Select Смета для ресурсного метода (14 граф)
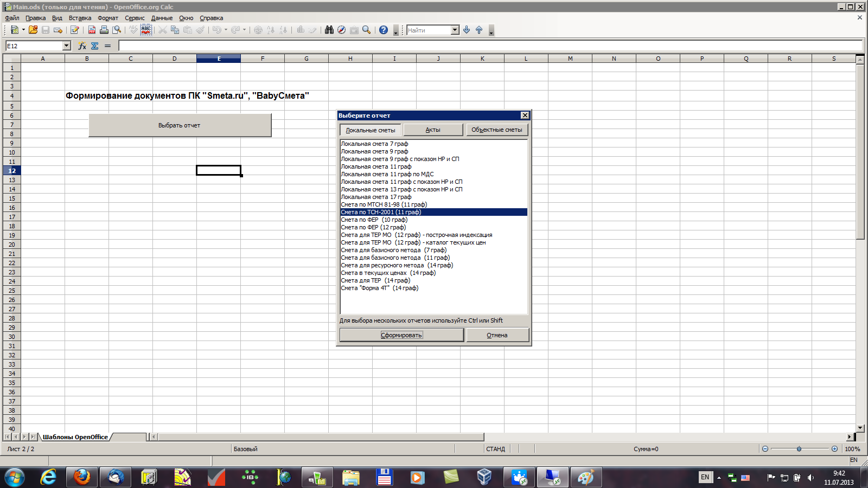This screenshot has height=488, width=868. click(433, 265)
